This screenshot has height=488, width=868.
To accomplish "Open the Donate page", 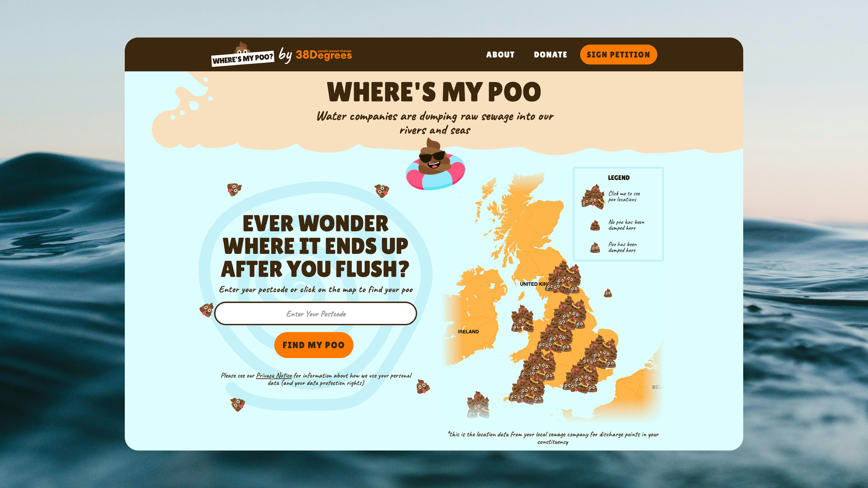I will coord(551,54).
